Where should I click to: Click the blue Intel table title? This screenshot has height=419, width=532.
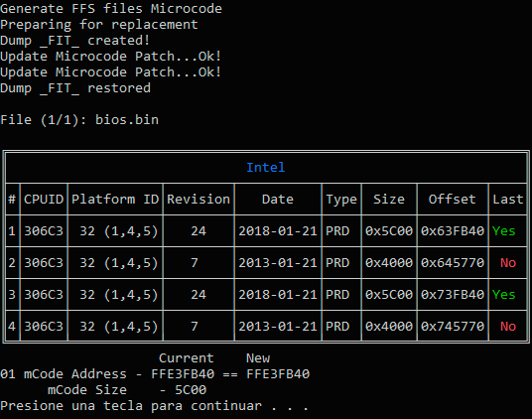pyautogui.click(x=266, y=167)
